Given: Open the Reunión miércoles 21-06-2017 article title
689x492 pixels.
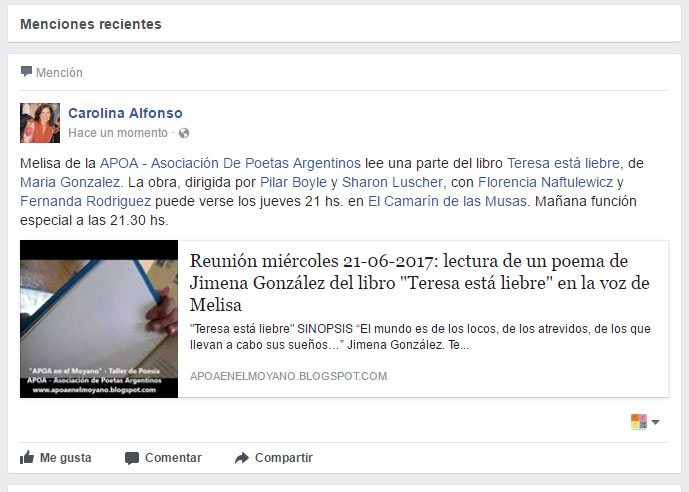Looking at the screenshot, I should point(420,282).
